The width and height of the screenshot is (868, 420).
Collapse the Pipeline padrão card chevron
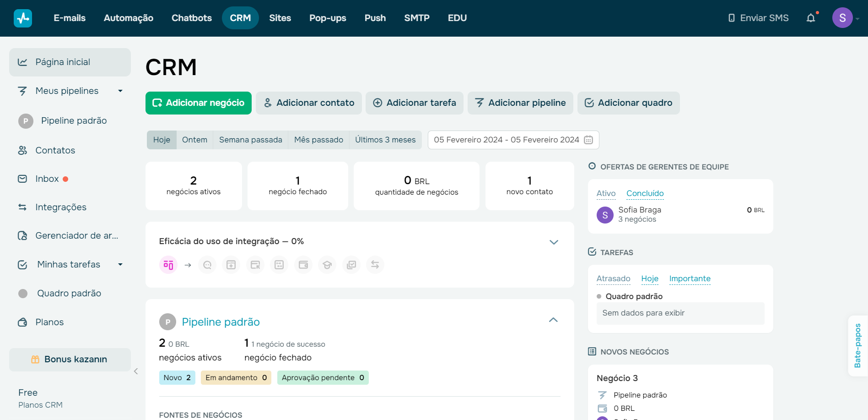pos(553,320)
